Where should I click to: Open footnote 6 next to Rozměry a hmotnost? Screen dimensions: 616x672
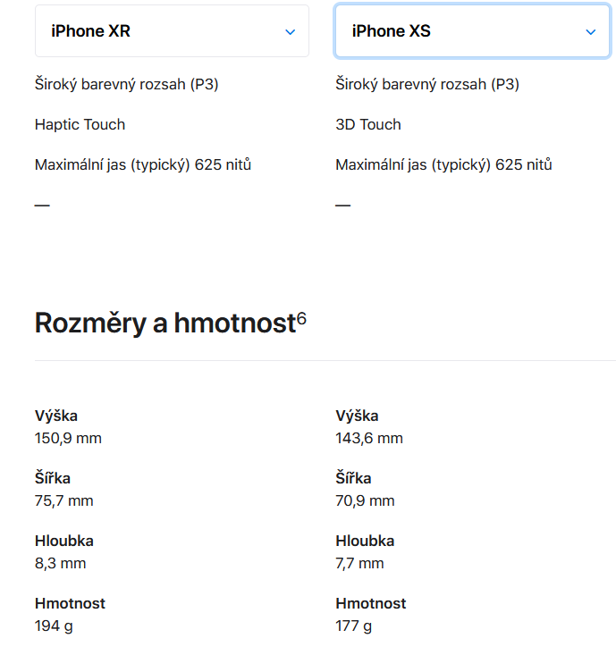coord(301,318)
